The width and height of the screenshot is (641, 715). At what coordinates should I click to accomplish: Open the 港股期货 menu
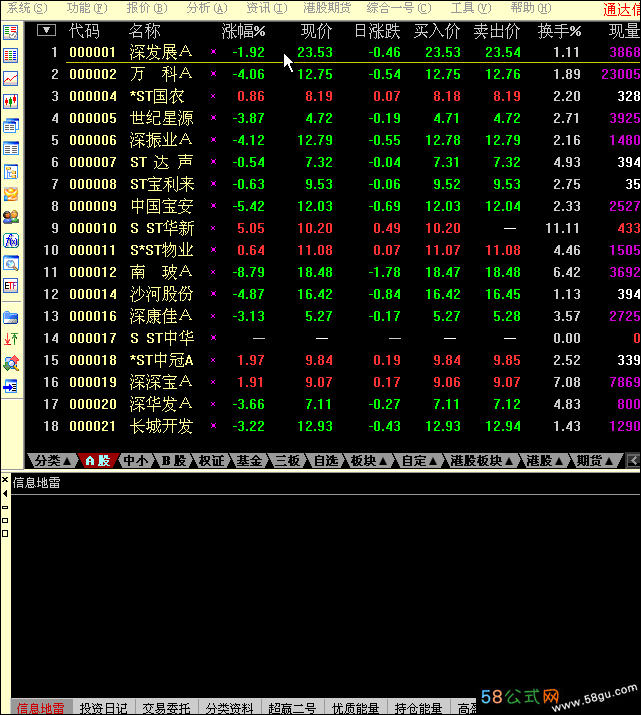327,8
